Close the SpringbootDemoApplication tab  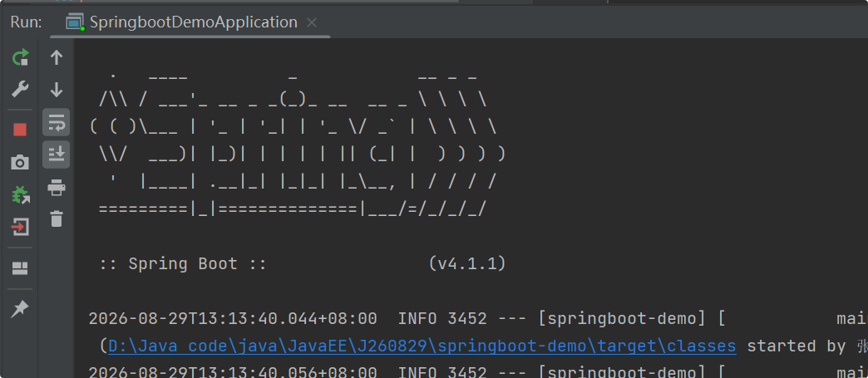pos(312,22)
